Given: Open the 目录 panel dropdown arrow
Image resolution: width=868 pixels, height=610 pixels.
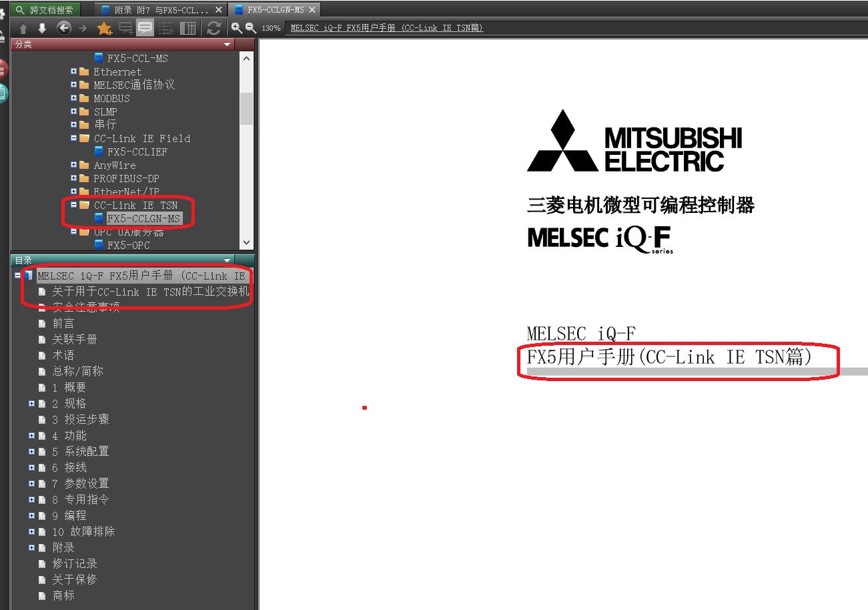Looking at the screenshot, I should 228,260.
